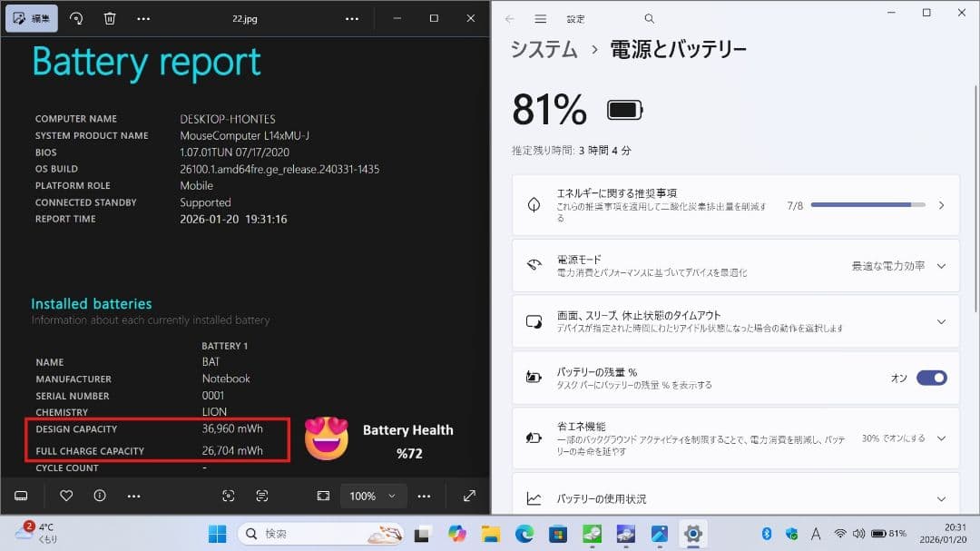Viewport: 980px width, 551px height.
Task: Delete 22.jpg using the trash icon
Action: tap(110, 18)
